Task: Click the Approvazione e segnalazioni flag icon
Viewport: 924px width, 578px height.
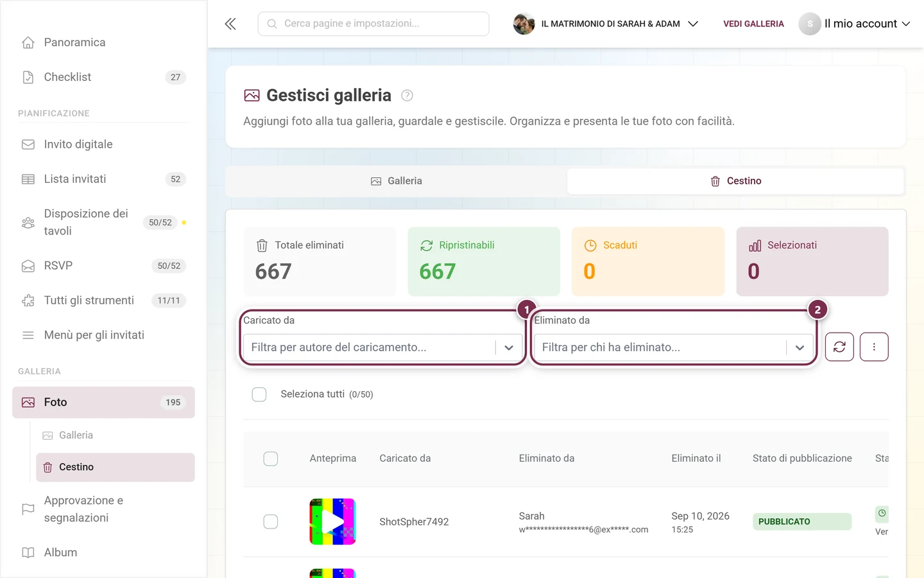Action: click(x=28, y=509)
